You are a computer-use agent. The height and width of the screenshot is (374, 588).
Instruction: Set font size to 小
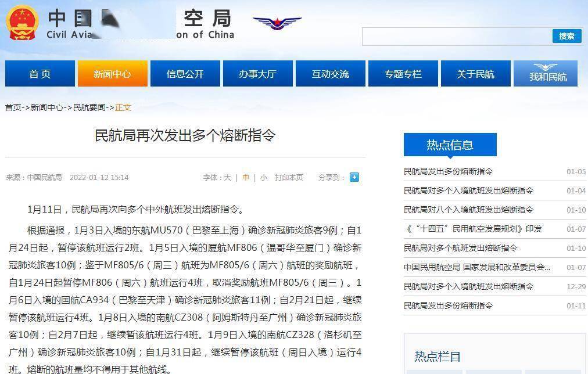click(264, 177)
